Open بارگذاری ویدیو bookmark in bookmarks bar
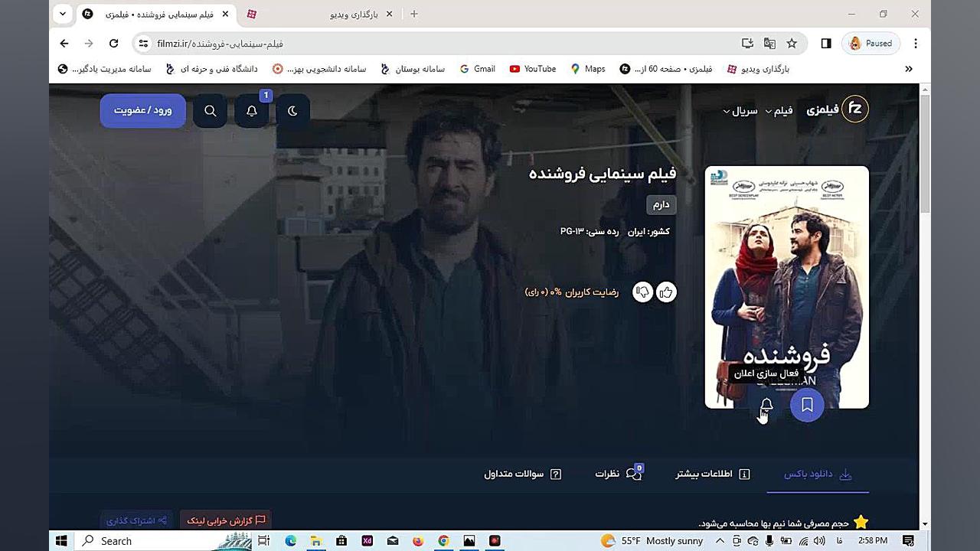The image size is (980, 551). [x=758, y=69]
